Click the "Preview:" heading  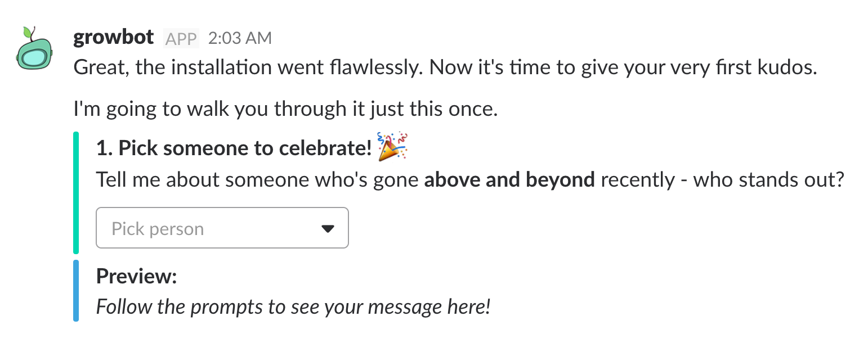coord(136,276)
